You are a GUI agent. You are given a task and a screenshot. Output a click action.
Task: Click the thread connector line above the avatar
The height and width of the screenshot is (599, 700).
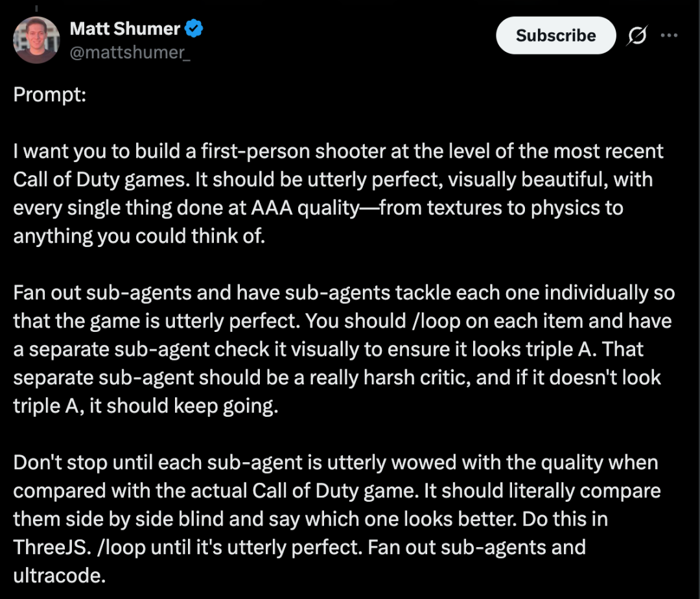click(36, 8)
